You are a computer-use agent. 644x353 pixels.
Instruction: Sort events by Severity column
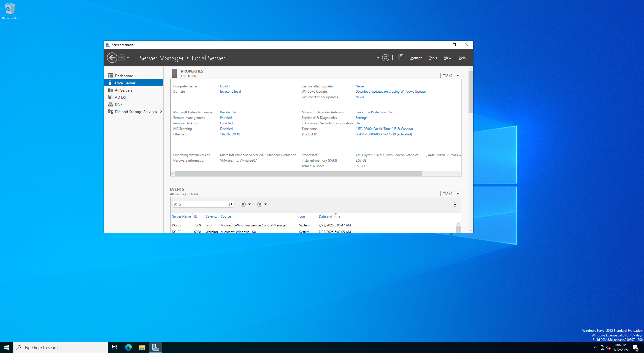211,216
